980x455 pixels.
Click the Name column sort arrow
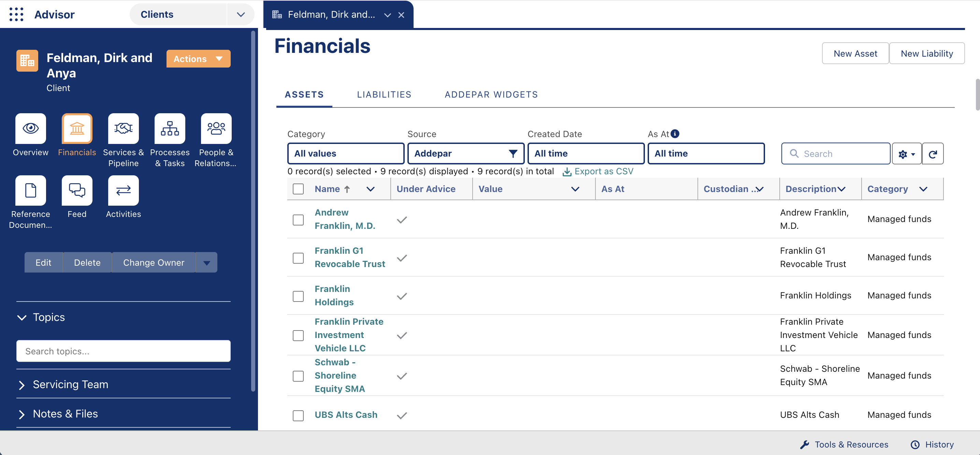pyautogui.click(x=347, y=189)
